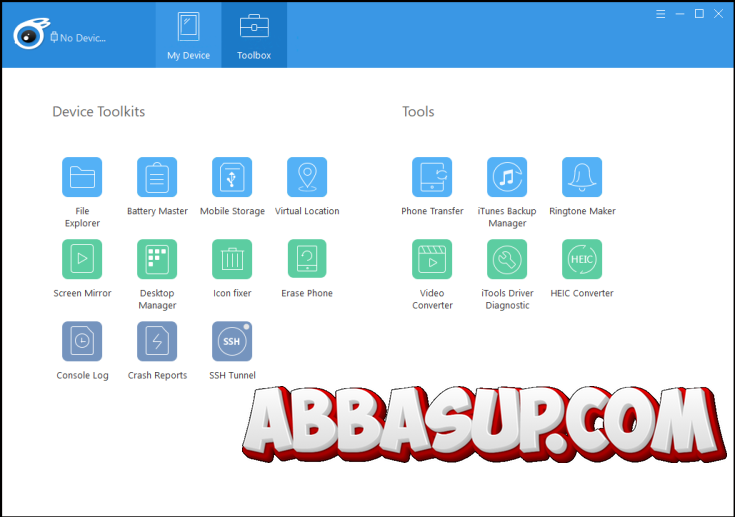The image size is (735, 517).
Task: Click the "Desktop Manager" label
Action: 157,299
